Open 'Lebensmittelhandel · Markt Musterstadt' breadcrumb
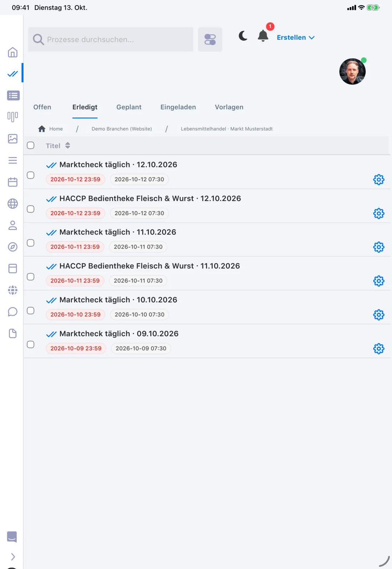 [x=227, y=129]
